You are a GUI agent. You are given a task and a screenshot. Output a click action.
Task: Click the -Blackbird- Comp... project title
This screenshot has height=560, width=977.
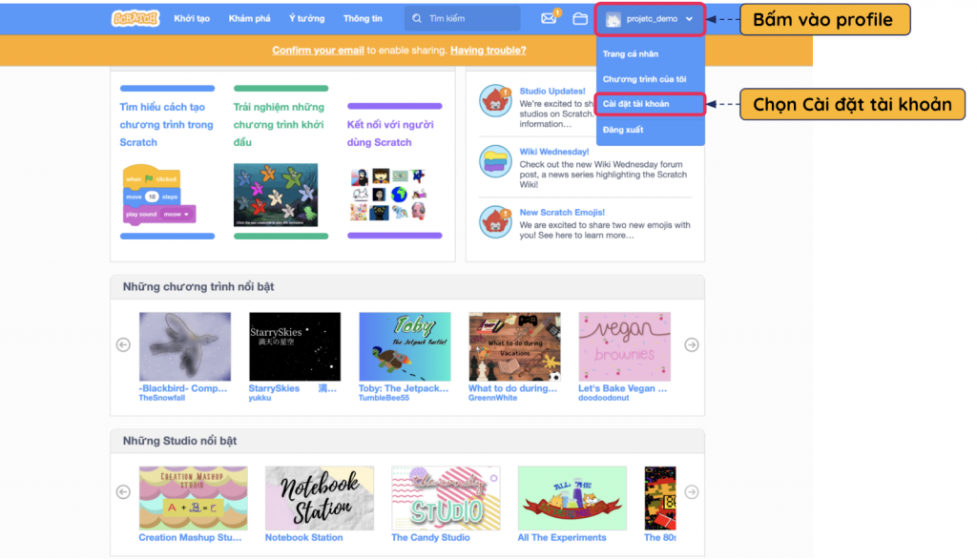pos(183,388)
